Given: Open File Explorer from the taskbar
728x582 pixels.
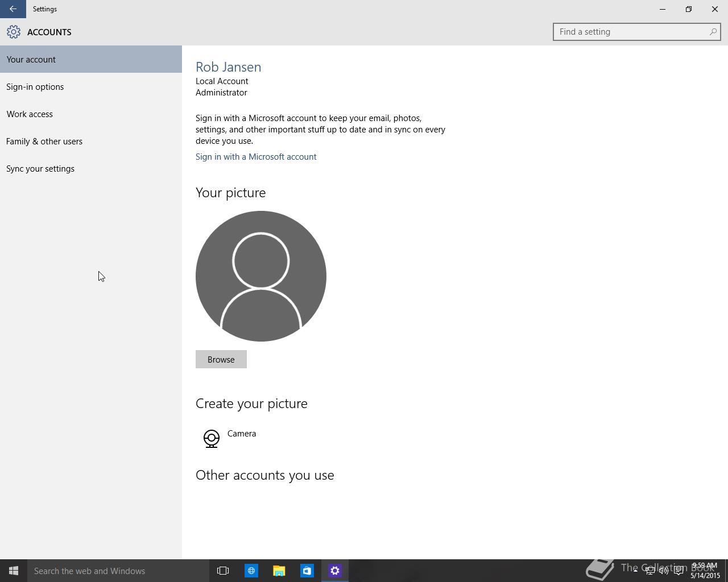Looking at the screenshot, I should [279, 571].
